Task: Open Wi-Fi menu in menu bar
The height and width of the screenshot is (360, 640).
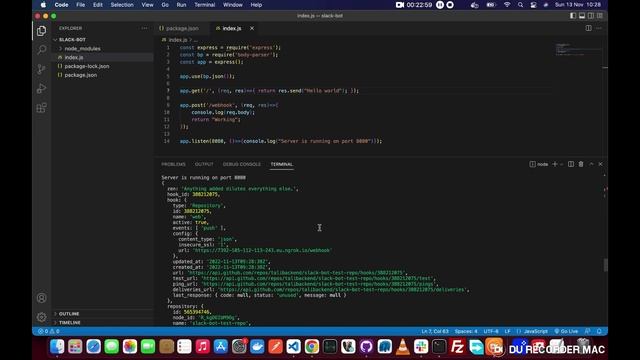Action: click(507, 5)
